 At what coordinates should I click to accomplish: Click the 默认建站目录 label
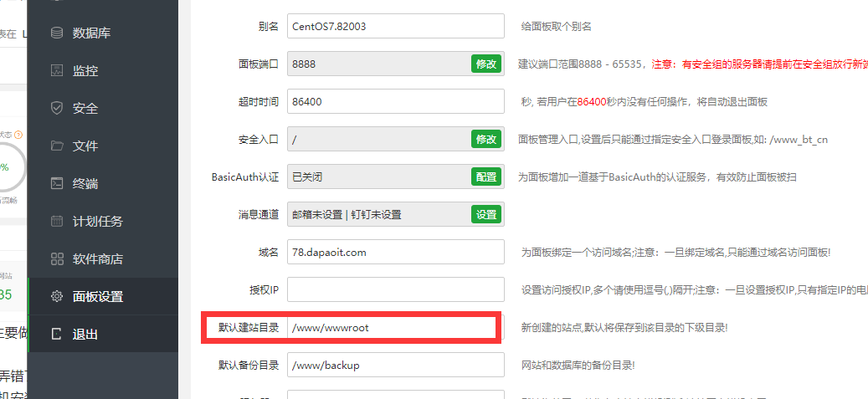[x=249, y=328]
